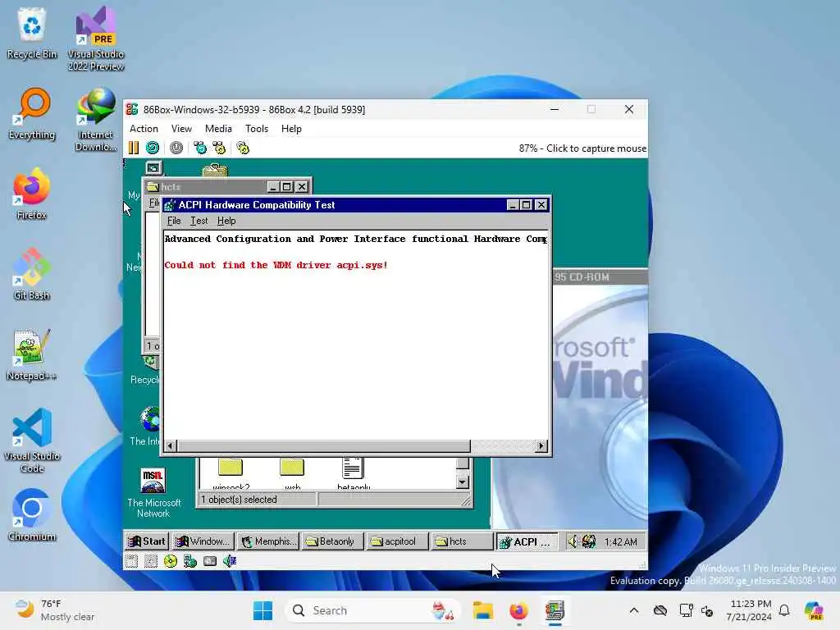Open Recycle Bin on host desktop
The height and width of the screenshot is (630, 840).
(x=32, y=34)
